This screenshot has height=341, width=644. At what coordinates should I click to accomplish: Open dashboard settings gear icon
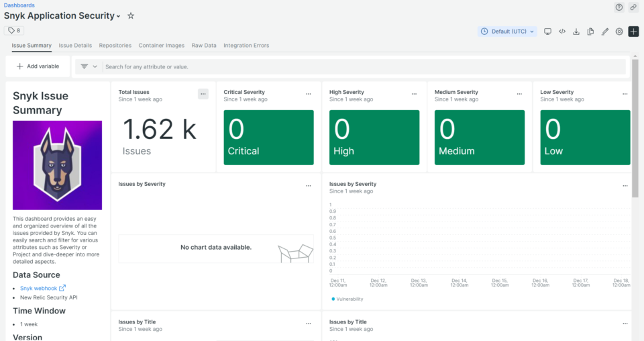point(619,32)
